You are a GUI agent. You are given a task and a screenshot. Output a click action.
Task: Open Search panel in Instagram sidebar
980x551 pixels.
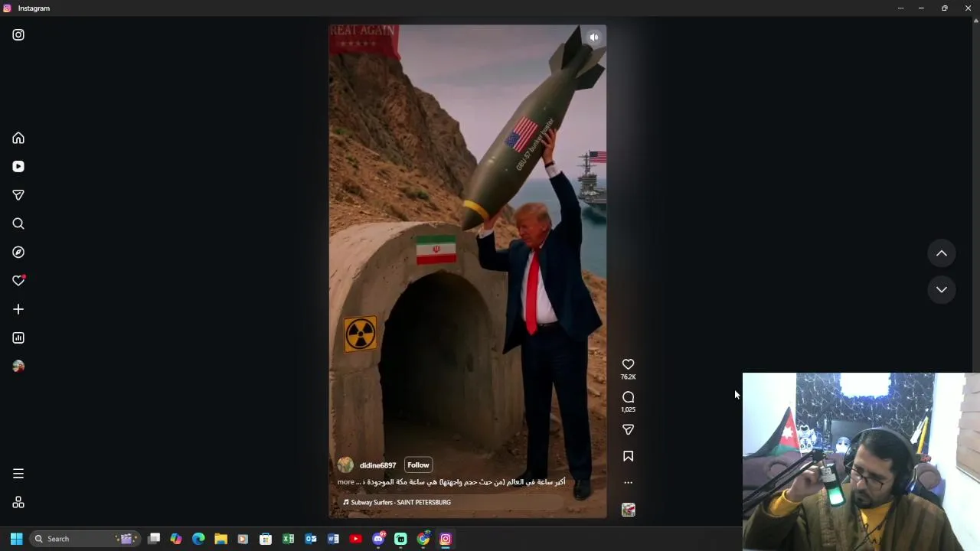pos(18,223)
